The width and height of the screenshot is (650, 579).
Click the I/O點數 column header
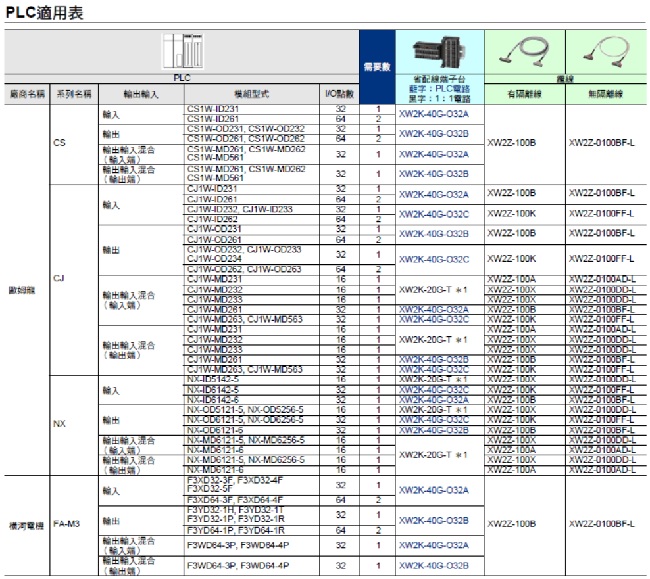pyautogui.click(x=340, y=94)
